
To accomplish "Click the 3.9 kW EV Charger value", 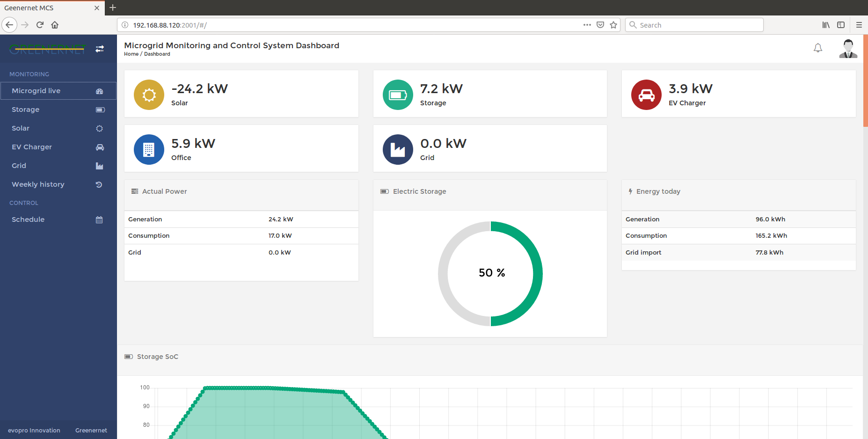I will click(x=690, y=89).
